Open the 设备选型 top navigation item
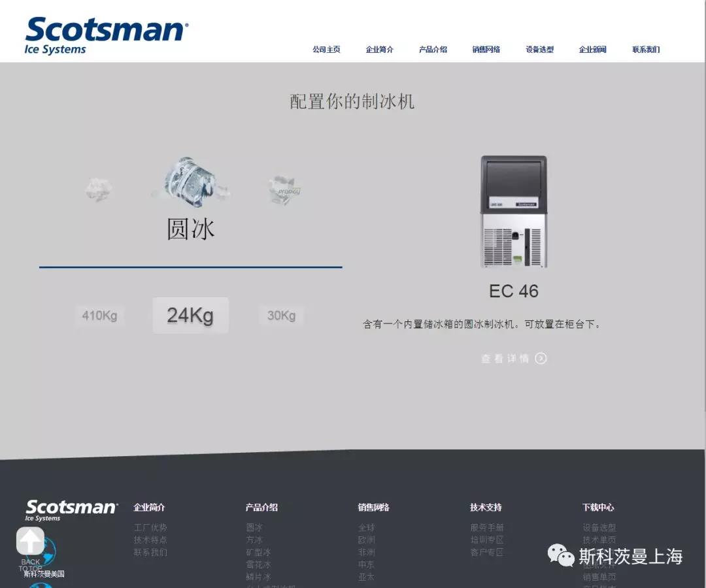 pos(539,50)
